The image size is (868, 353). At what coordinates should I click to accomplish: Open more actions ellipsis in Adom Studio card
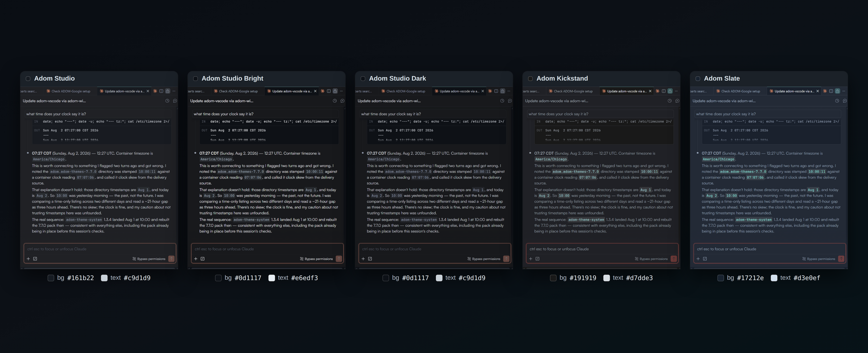click(x=174, y=91)
